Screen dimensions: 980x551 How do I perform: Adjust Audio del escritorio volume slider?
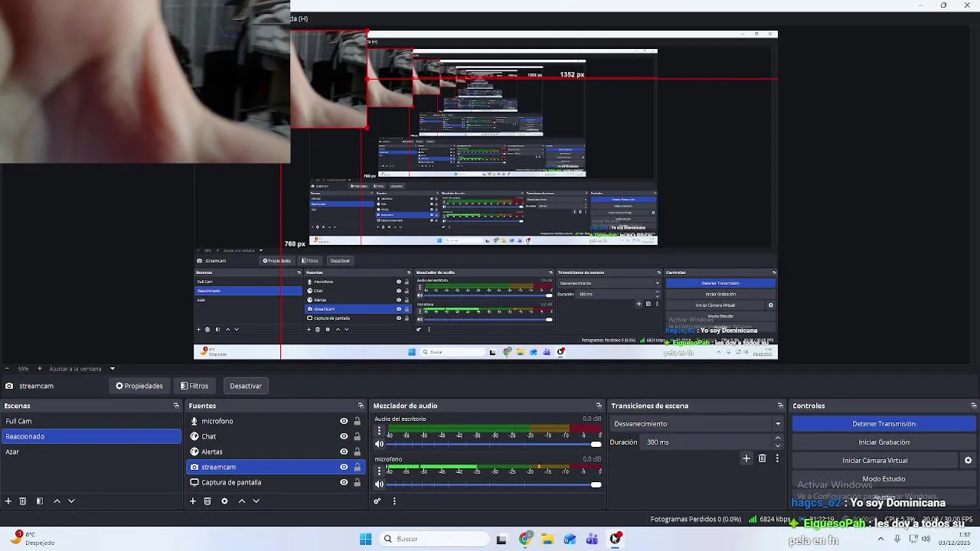pos(492,444)
